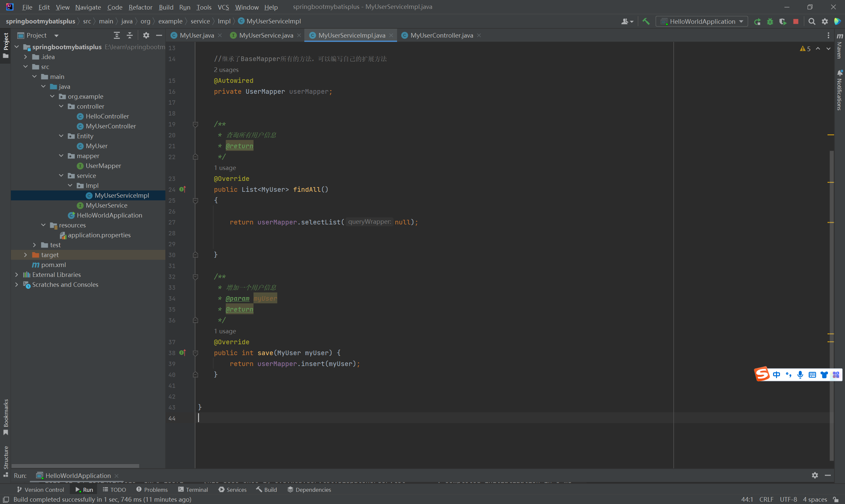The image size is (845, 504).
Task: Click the green hammer Build Project icon
Action: click(646, 21)
